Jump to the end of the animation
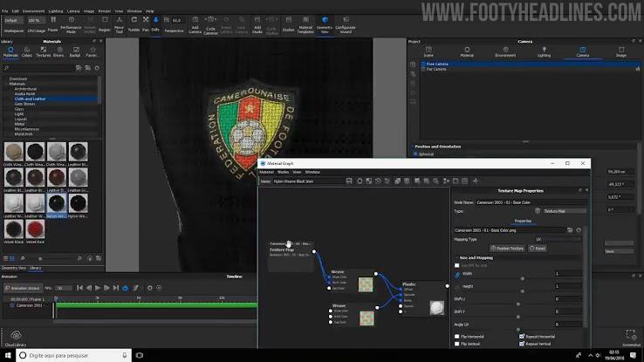Image resolution: width=644 pixels, height=362 pixels. coord(116,288)
